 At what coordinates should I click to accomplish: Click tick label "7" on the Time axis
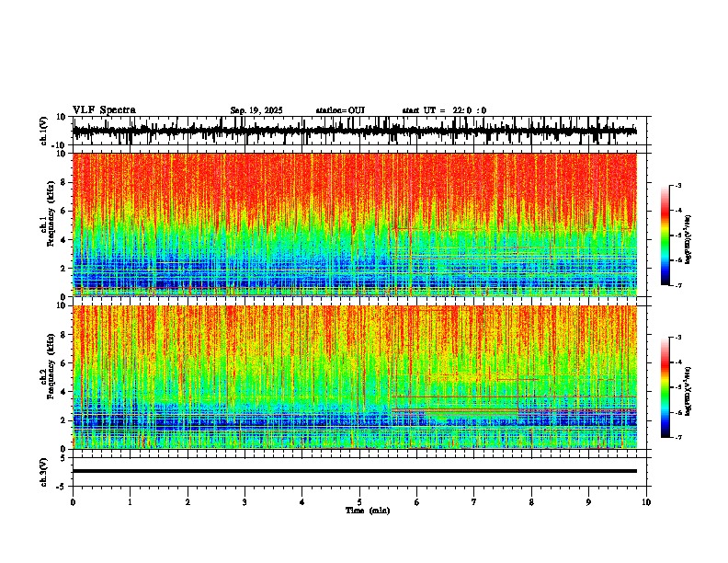click(474, 502)
